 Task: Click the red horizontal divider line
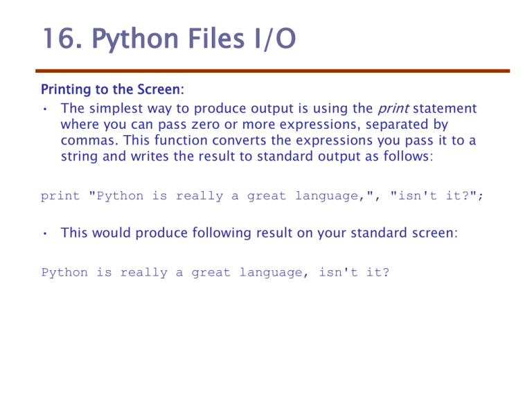point(272,71)
